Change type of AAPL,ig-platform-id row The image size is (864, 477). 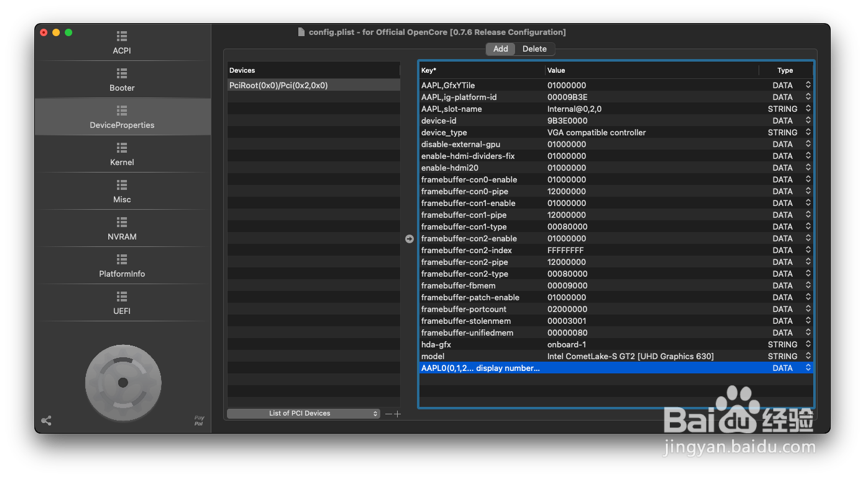click(x=808, y=97)
